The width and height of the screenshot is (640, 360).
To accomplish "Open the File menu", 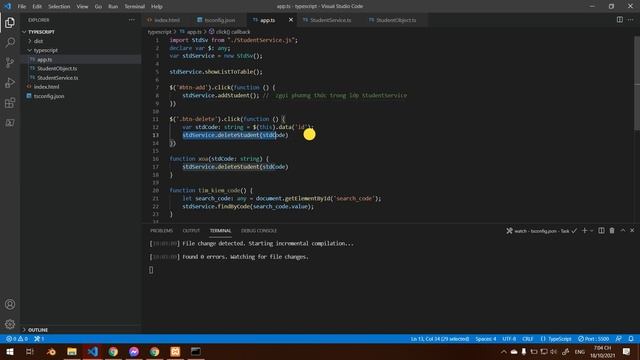I will pyautogui.click(x=22, y=6).
